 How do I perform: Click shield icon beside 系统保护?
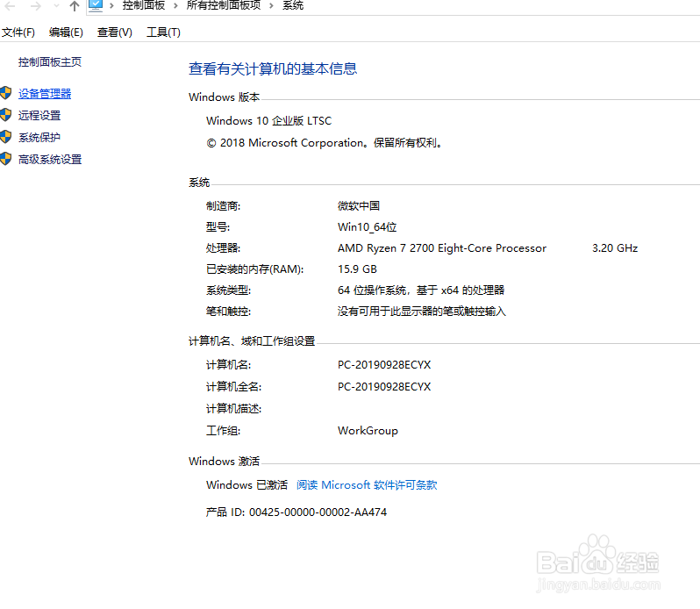(x=6, y=137)
